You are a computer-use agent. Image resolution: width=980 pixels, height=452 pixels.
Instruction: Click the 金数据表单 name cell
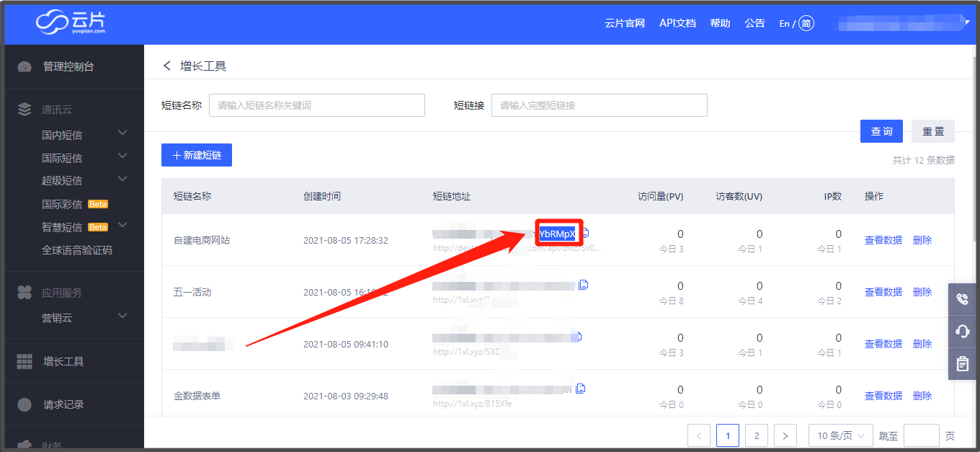click(197, 396)
